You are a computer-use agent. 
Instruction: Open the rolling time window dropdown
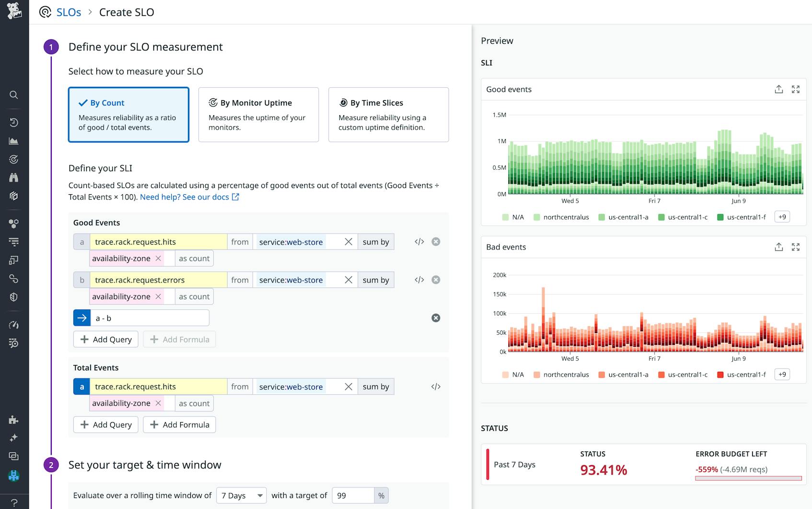pos(241,495)
